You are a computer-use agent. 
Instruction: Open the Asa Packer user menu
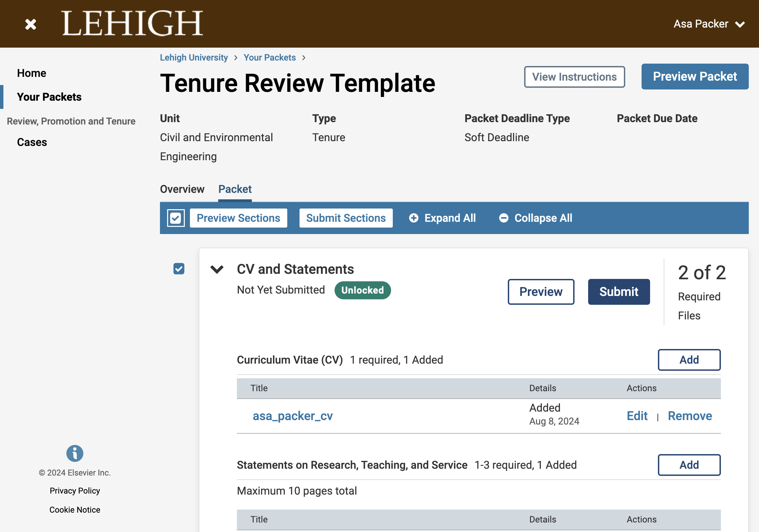[709, 24]
